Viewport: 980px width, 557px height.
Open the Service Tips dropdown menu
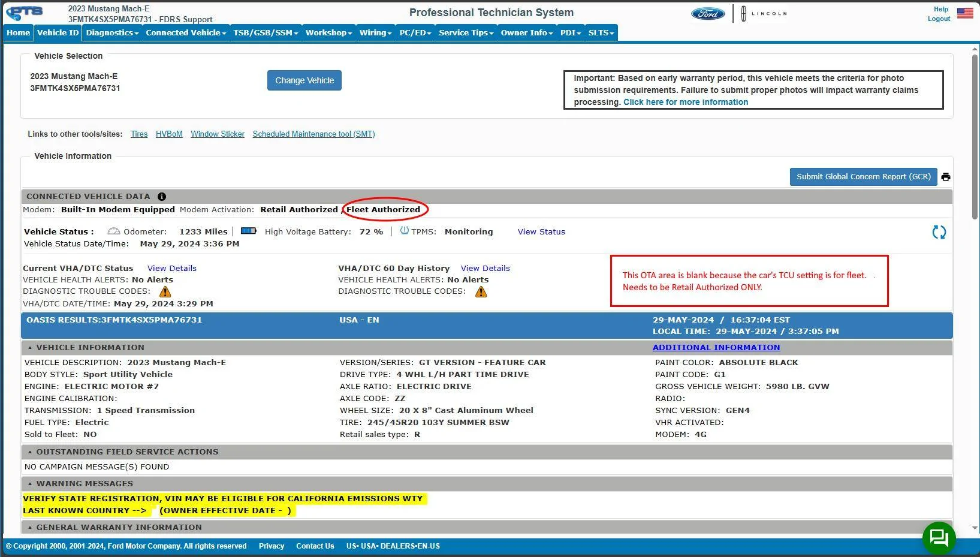click(466, 33)
